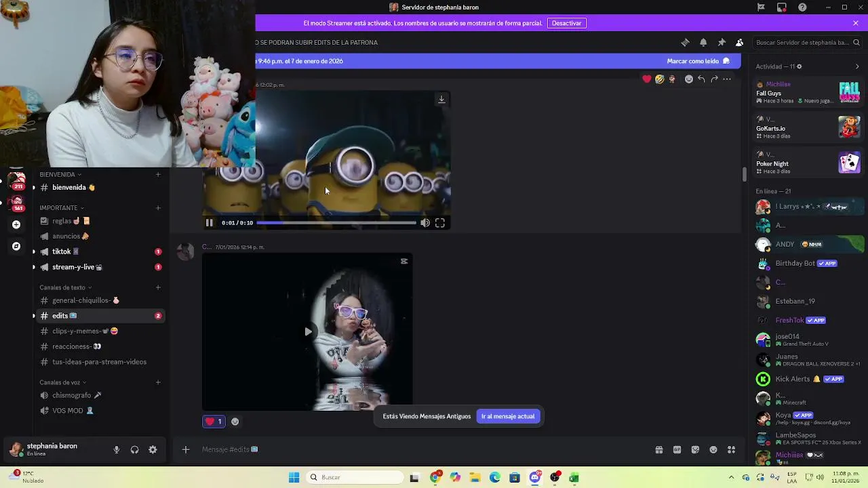Open the attachment plus button in message bar
868x488 pixels.
pos(185,449)
